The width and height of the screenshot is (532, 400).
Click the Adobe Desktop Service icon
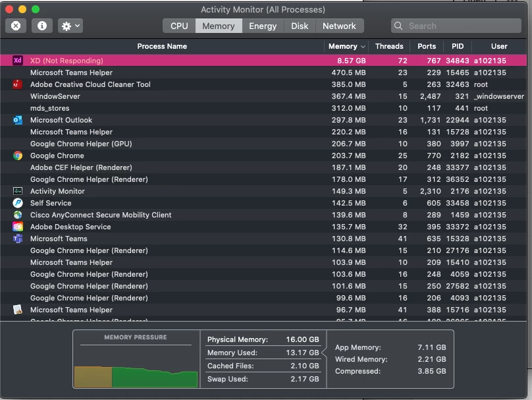click(18, 227)
